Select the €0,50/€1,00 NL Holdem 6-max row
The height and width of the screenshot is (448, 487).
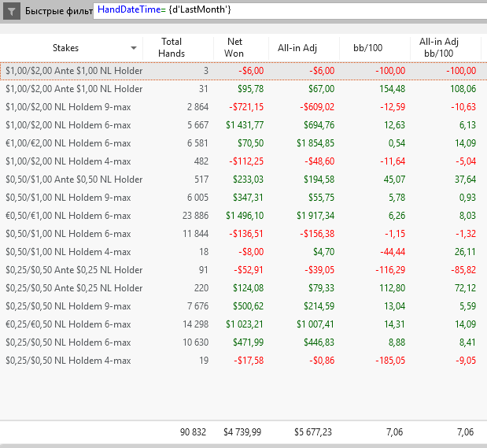point(68,215)
